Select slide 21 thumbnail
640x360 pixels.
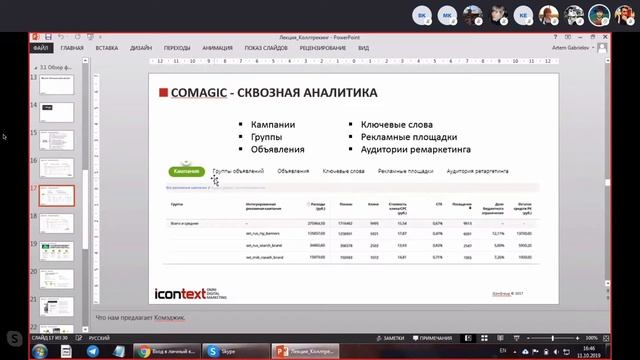tap(56, 307)
